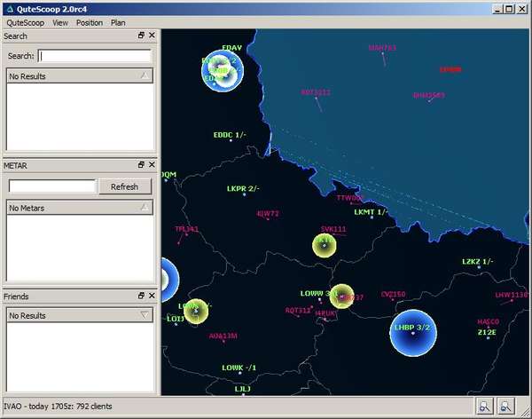The image size is (532, 419).
Task: Select the LHBP 3/2 airport circle
Action: pos(413,333)
